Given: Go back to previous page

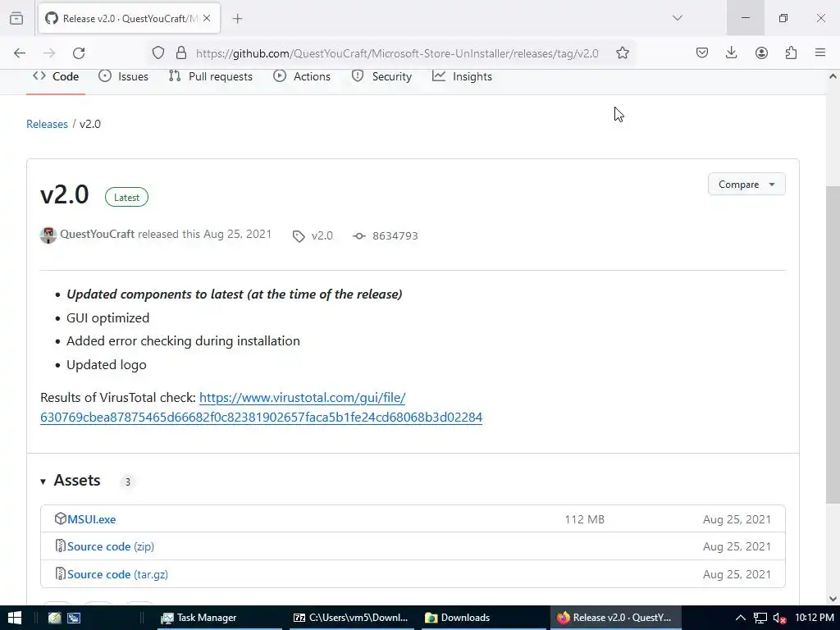Looking at the screenshot, I should point(20,53).
